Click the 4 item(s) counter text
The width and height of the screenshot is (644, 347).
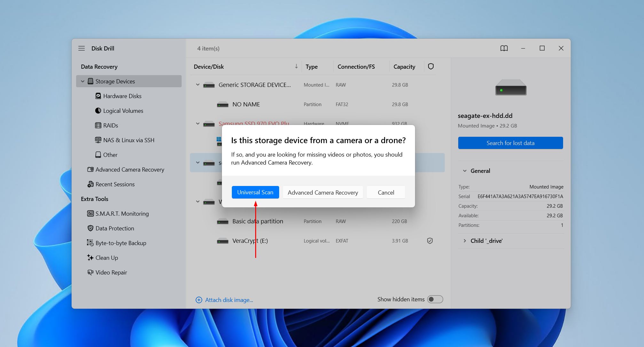pyautogui.click(x=208, y=48)
